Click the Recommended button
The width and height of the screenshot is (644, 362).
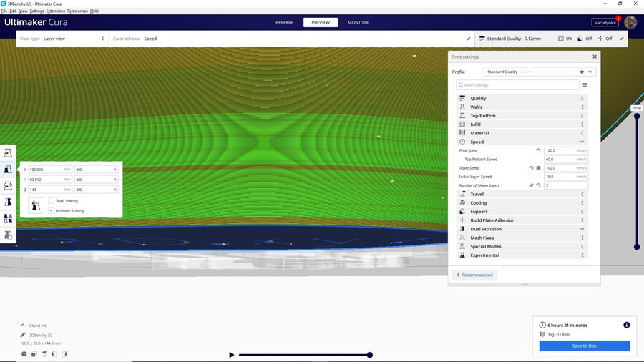474,275
